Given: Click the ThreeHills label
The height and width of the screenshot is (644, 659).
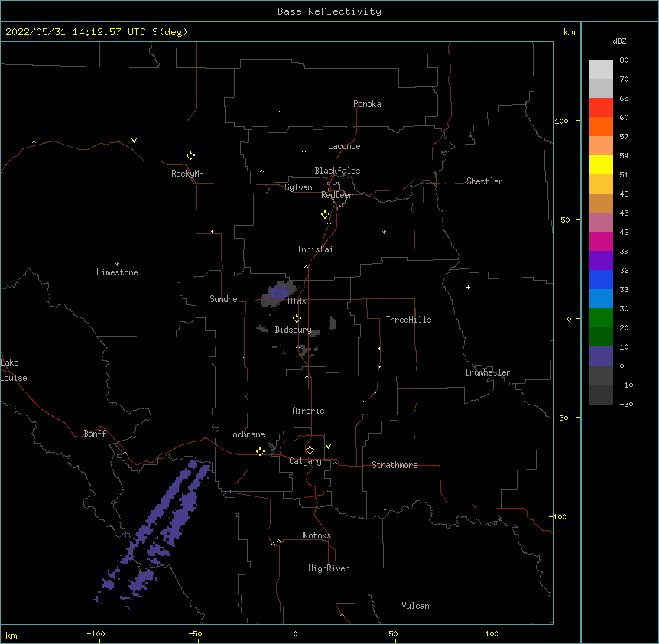Looking at the screenshot, I should coord(408,320).
